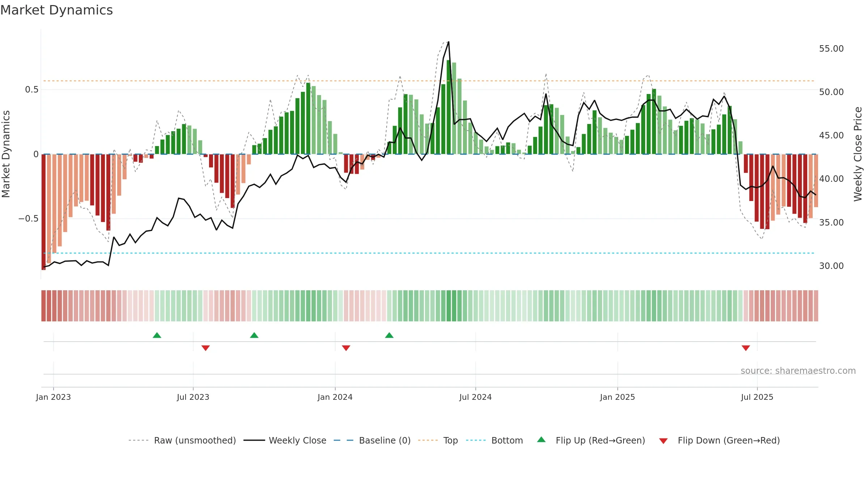Image resolution: width=868 pixels, height=488 pixels.
Task: Click the green flip-up triangle near March 2024
Action: point(389,335)
